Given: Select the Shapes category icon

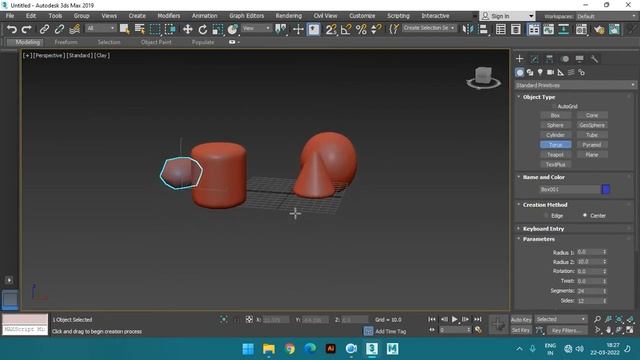Looking at the screenshot, I should (530, 73).
